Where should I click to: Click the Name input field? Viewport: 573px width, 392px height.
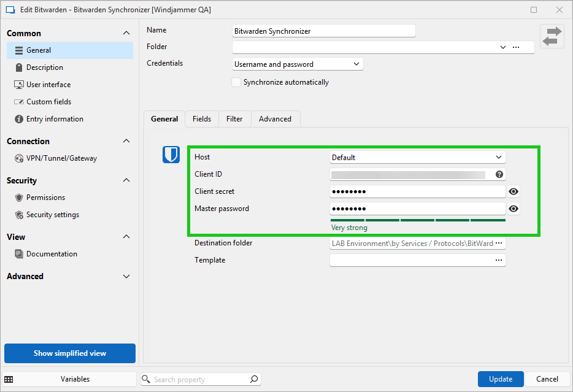click(x=324, y=31)
